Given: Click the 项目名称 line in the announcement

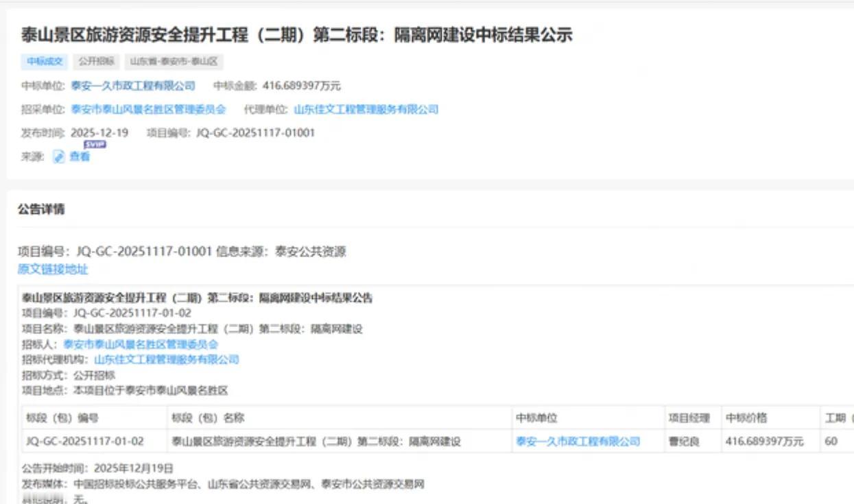Looking at the screenshot, I should 192,328.
